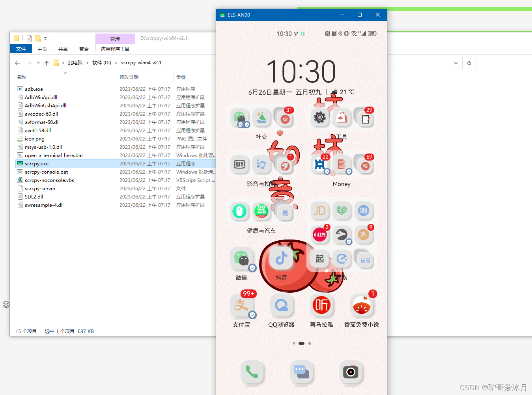Launch the Douyin app
Screen dimensions: 532x395
click(x=281, y=259)
